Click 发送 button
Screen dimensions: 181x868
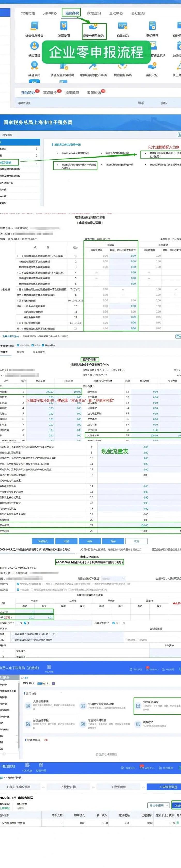click(176, 805)
